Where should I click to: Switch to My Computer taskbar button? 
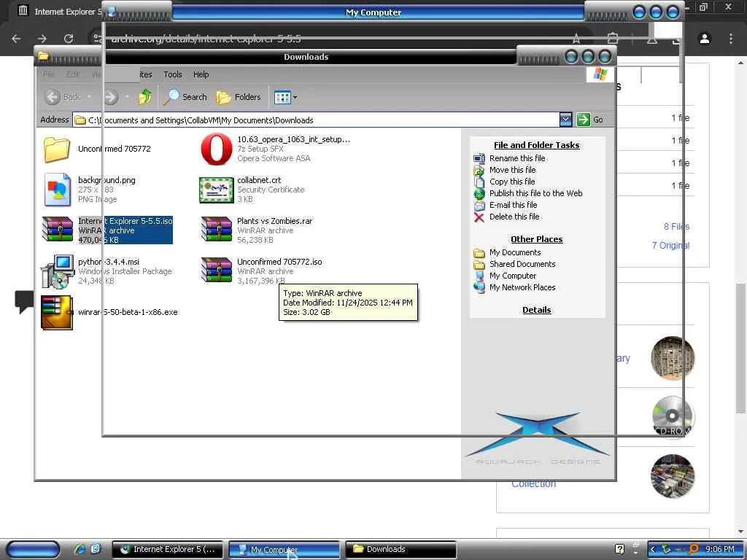(x=285, y=549)
